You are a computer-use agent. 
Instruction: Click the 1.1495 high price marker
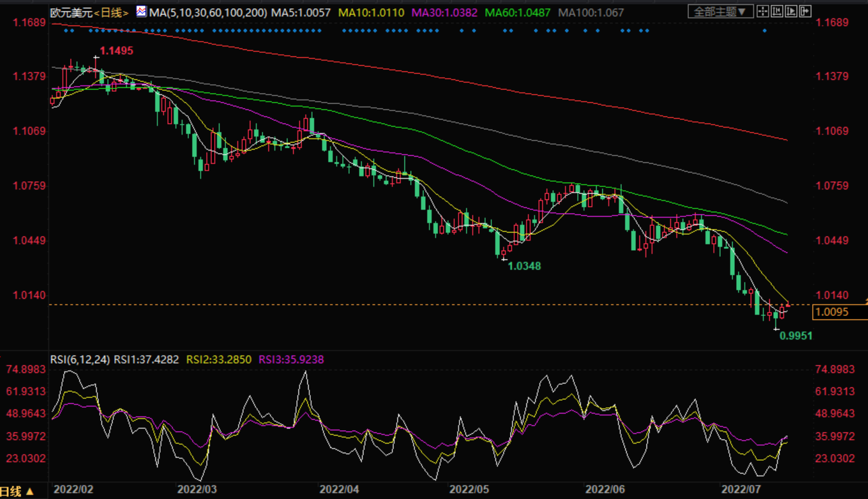point(116,51)
